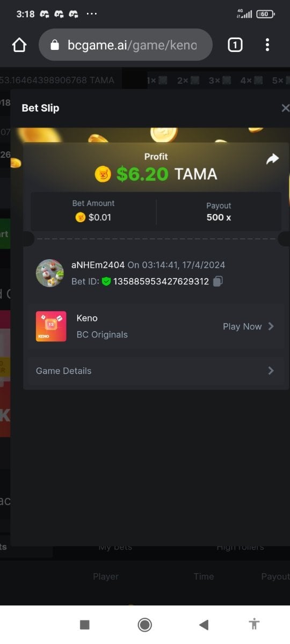This screenshot has width=290, height=644.
Task: Tap the aNHEm2404 user avatar
Action: click(50, 273)
